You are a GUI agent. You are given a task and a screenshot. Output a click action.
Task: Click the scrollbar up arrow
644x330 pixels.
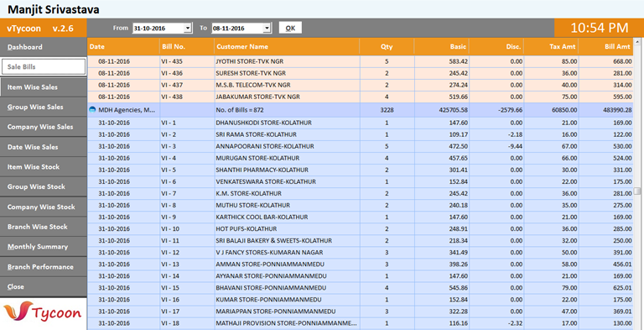[x=637, y=42]
